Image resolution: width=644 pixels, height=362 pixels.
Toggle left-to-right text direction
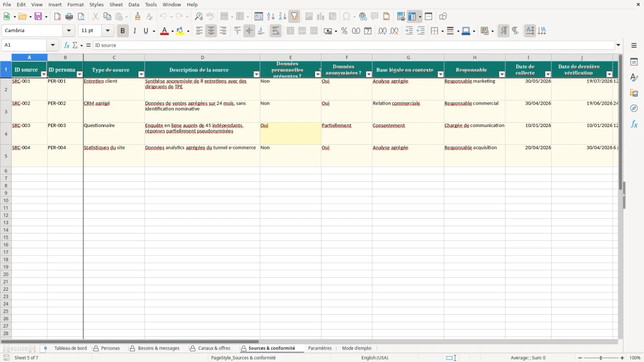(503, 31)
